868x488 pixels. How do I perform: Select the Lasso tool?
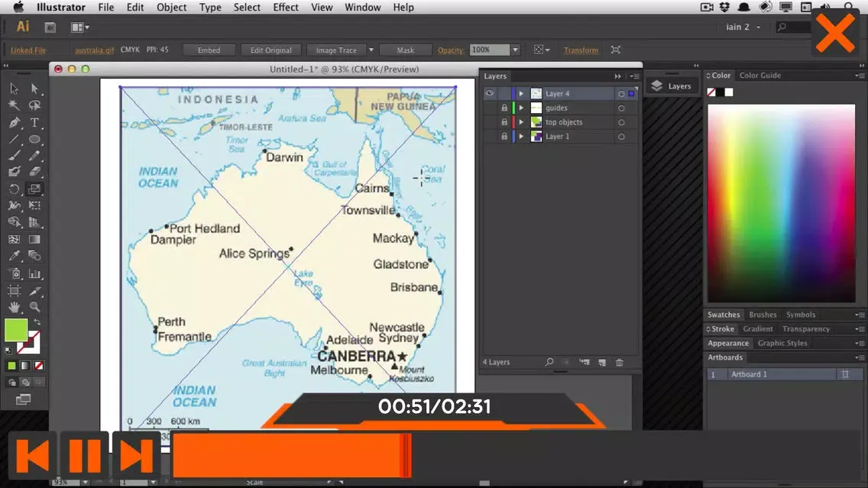pyautogui.click(x=34, y=105)
